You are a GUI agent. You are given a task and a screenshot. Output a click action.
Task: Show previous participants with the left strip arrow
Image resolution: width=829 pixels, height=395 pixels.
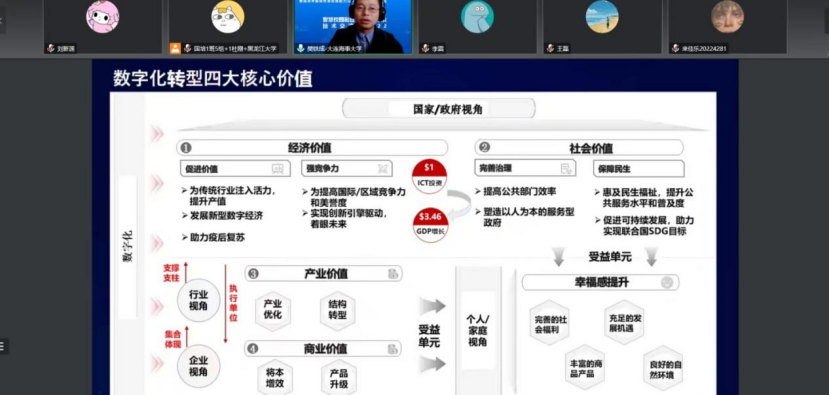[x=2, y=21]
